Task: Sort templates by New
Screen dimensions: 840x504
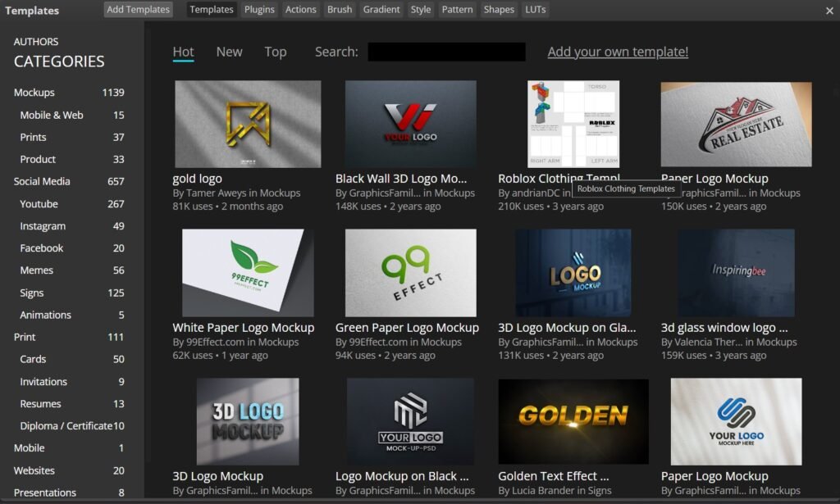Action: [x=229, y=52]
